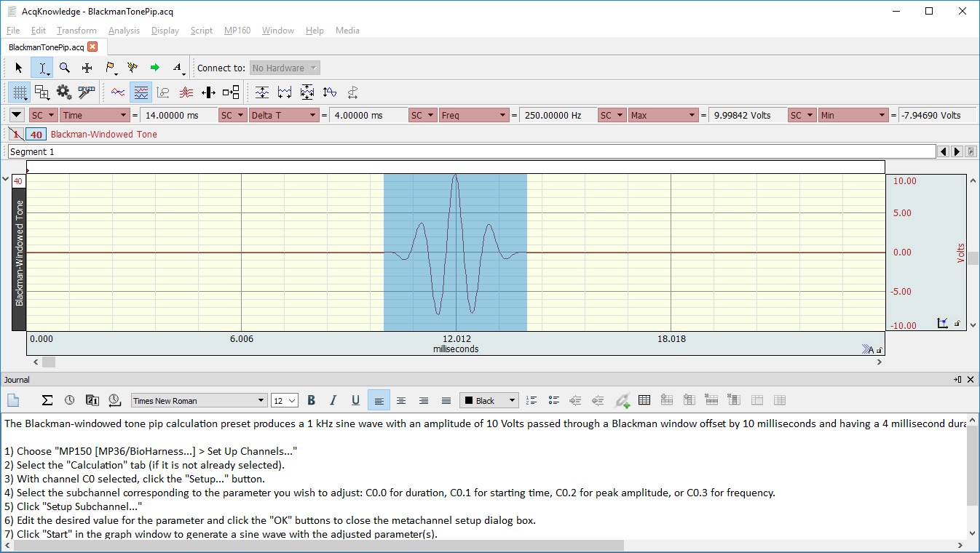This screenshot has height=553, width=980.
Task: Open the Delta T measurement dropdown
Action: [284, 115]
